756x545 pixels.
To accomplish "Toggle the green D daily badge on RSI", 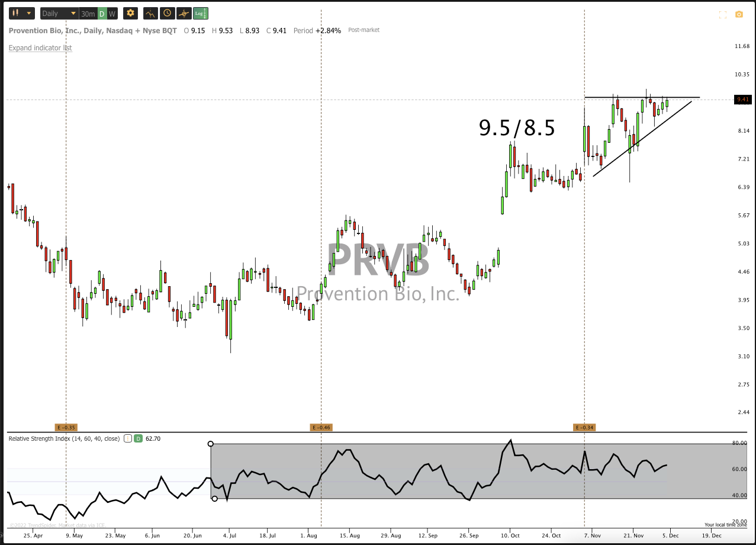I will pos(138,438).
